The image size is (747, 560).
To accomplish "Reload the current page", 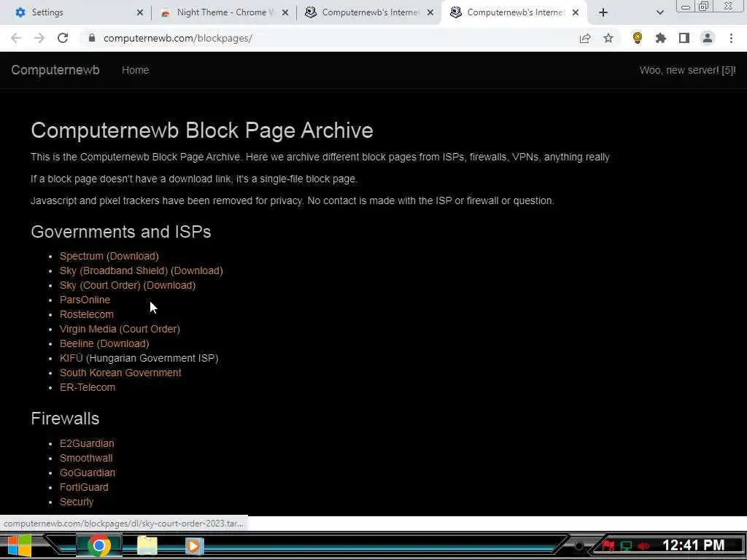I will [63, 38].
